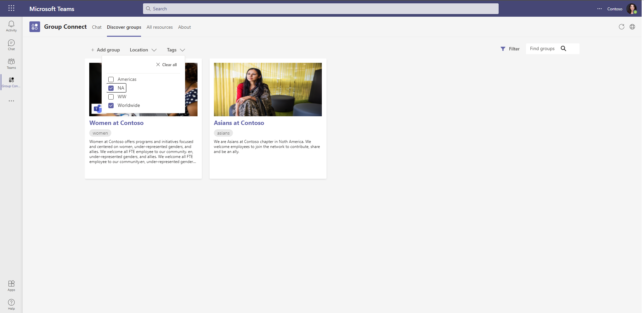Uncheck the Worldwide checkbox
Viewport: 644px width, 313px height.
pos(111,106)
